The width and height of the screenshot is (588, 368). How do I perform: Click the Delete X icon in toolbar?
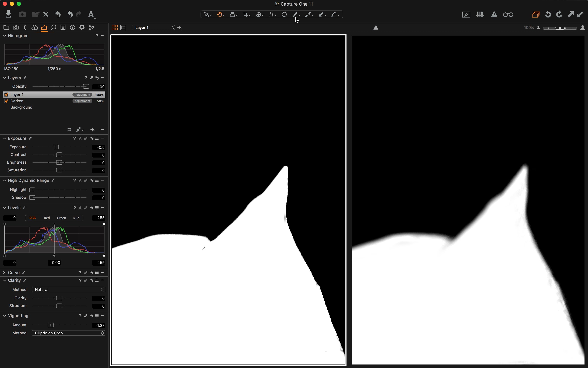[46, 14]
